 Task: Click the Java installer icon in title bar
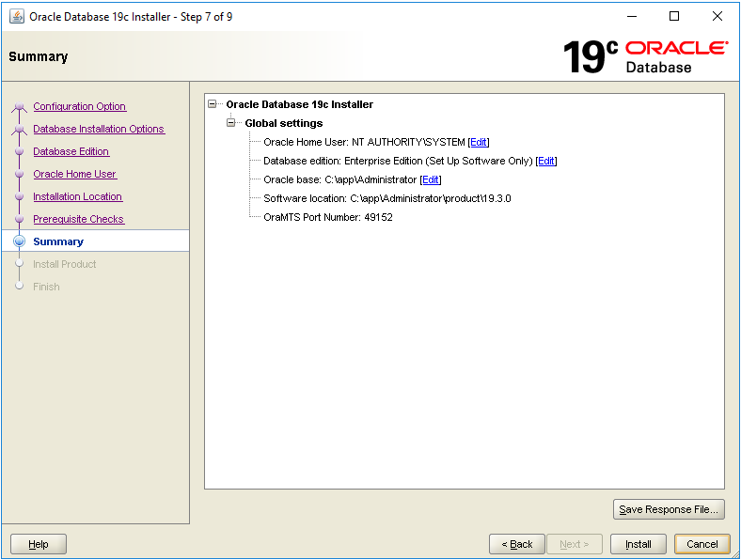coord(17,17)
